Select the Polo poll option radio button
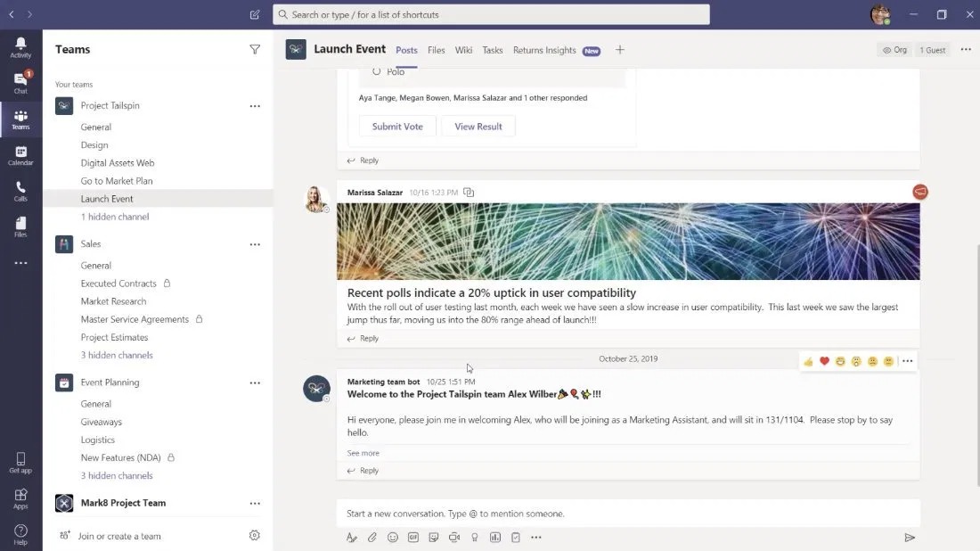Image resolution: width=980 pixels, height=551 pixels. click(377, 72)
